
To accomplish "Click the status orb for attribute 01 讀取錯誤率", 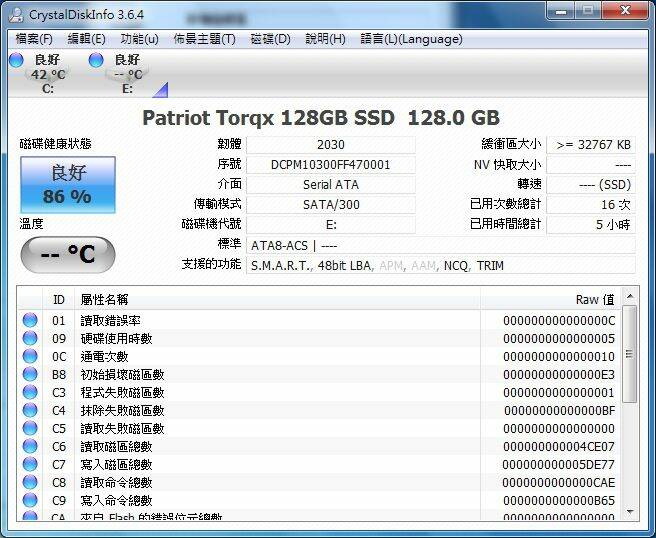I will point(30,320).
